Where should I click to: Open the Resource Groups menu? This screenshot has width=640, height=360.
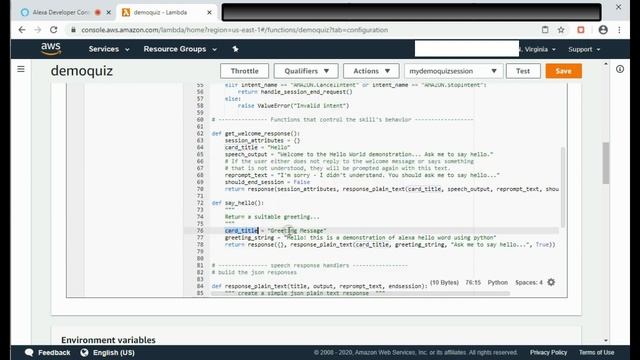(x=180, y=49)
